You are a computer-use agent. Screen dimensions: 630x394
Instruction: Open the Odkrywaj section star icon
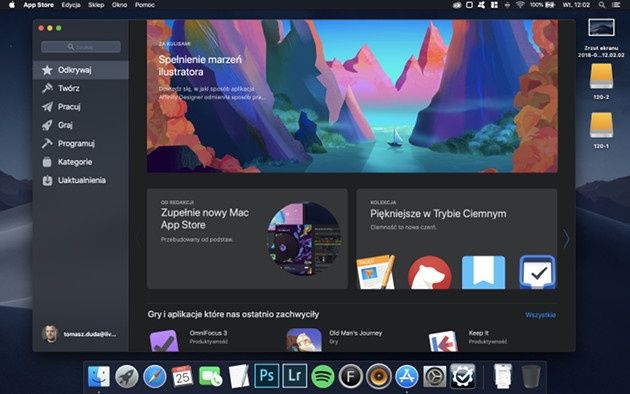(47, 70)
